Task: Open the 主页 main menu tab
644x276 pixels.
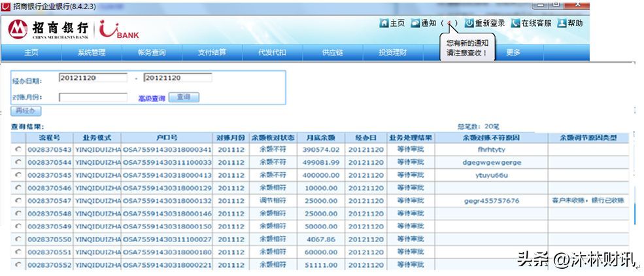Action: click(x=31, y=52)
